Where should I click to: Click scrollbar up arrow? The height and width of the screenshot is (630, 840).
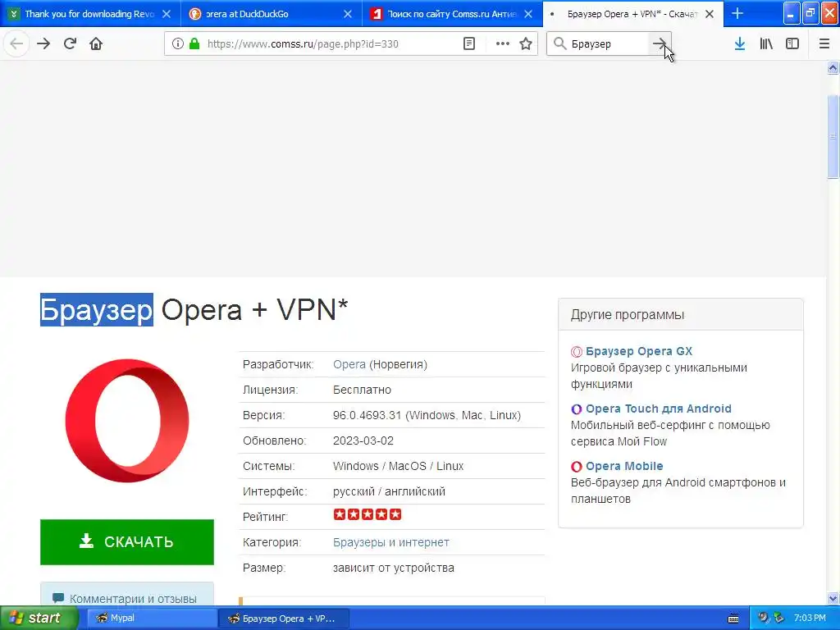833,68
